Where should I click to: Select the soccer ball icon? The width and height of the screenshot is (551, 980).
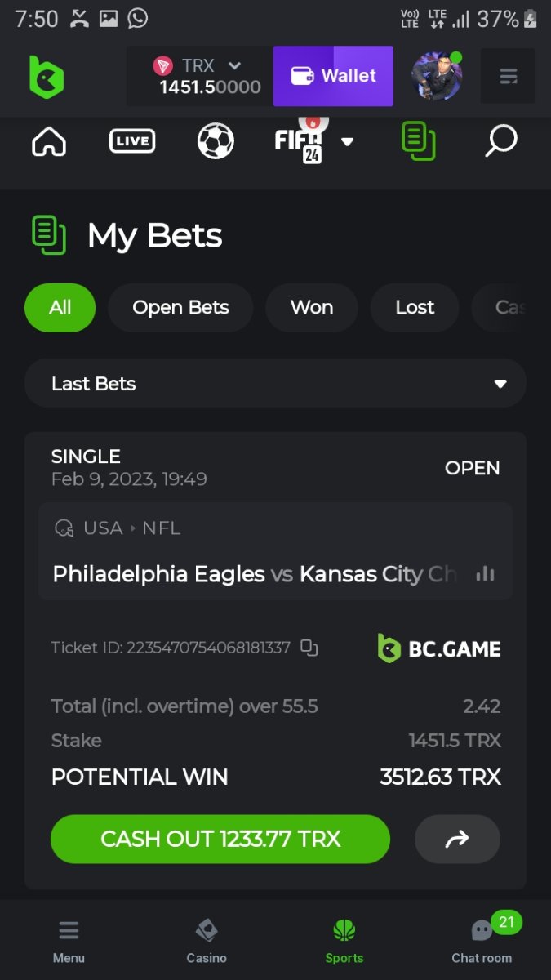pyautogui.click(x=216, y=141)
